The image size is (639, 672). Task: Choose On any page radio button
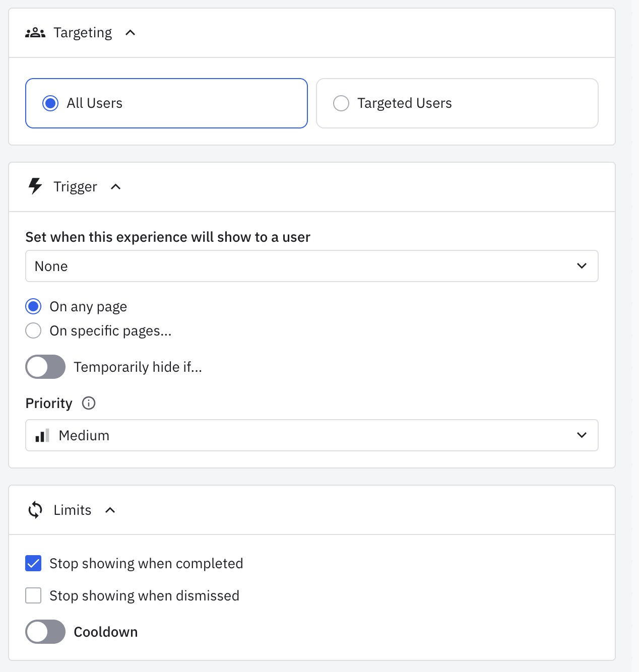(33, 306)
